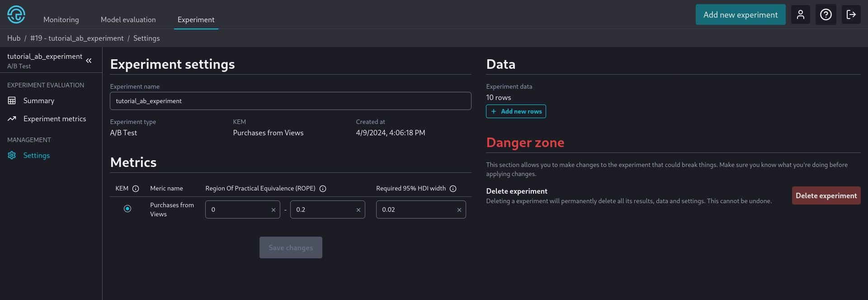
Task: Switch to the Monitoring tab
Action: (61, 20)
